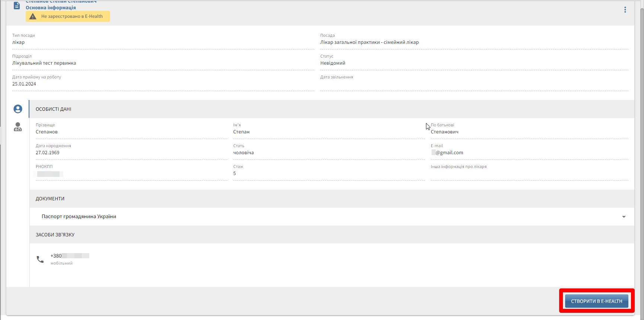
Task: Click the warning triangle icon
Action: tap(33, 16)
